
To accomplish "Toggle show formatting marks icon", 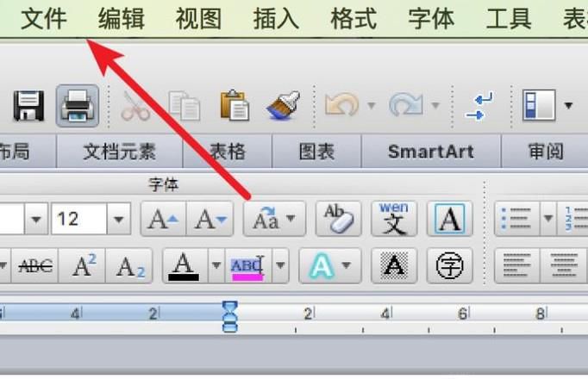I will click(479, 106).
